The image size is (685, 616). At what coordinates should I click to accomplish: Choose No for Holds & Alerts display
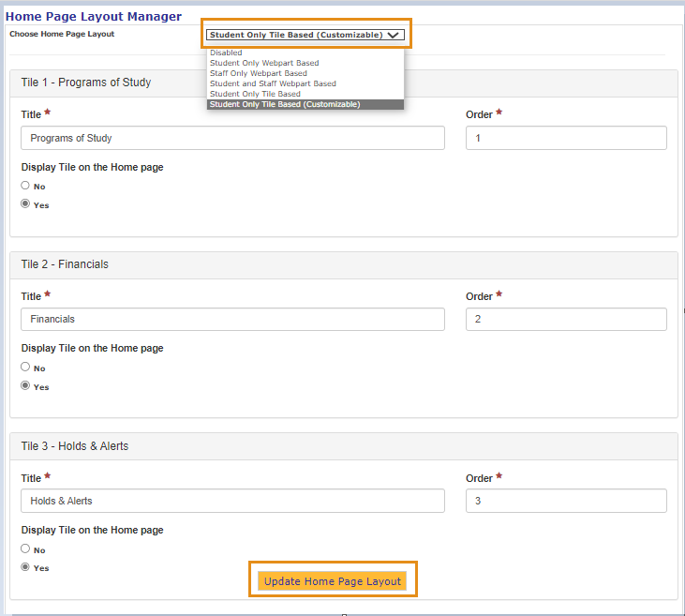[25, 549]
